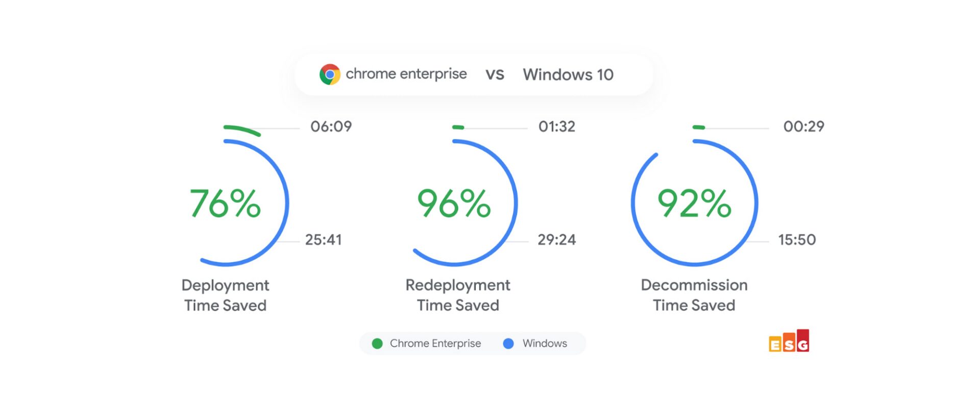The image size is (980, 408).
Task: Select the 76% deployment figure
Action: [x=225, y=203]
